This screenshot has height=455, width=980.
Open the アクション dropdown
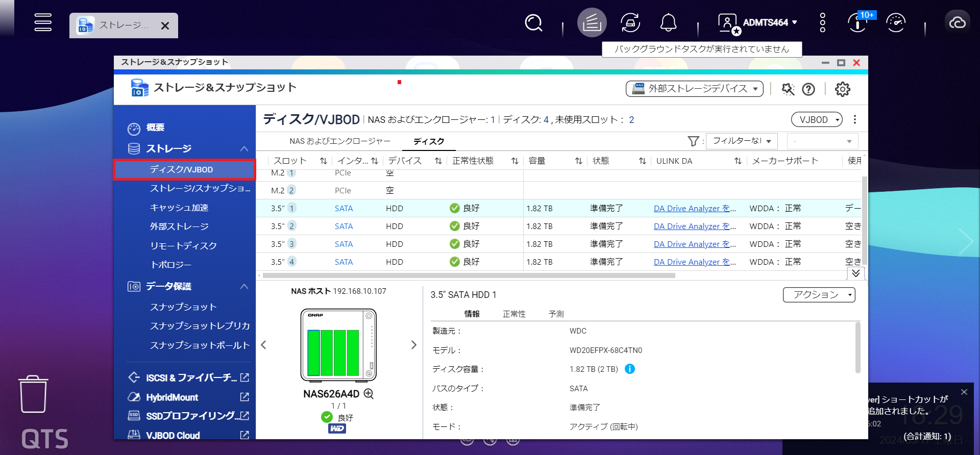tap(819, 295)
